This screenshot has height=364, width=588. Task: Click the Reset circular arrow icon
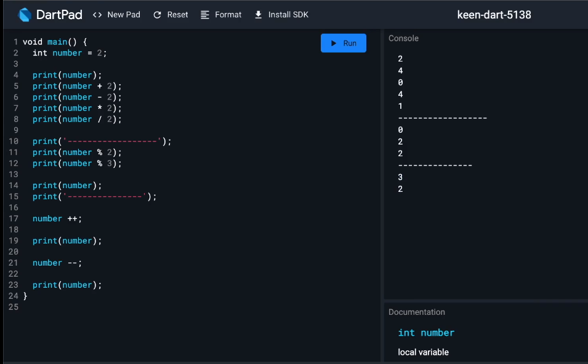point(157,15)
